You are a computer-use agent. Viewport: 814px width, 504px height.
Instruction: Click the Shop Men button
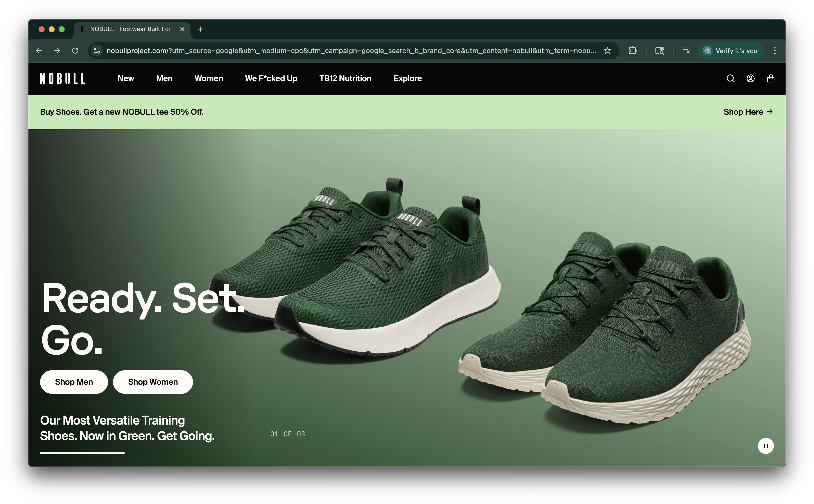click(74, 382)
